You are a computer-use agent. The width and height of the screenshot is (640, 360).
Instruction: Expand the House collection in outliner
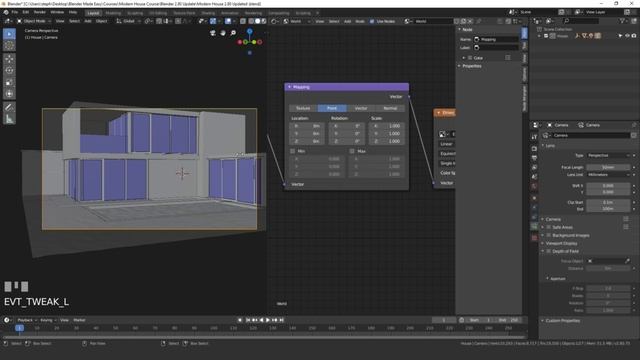tap(540, 36)
